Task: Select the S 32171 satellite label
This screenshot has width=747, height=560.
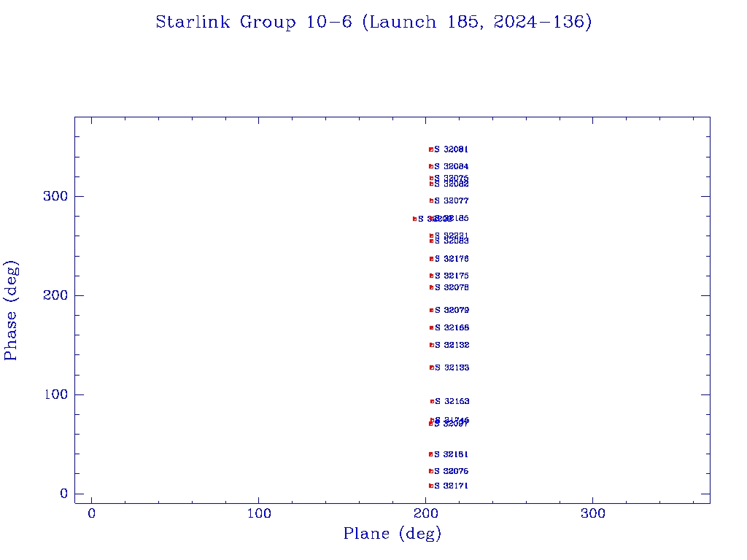Action: pos(451,486)
